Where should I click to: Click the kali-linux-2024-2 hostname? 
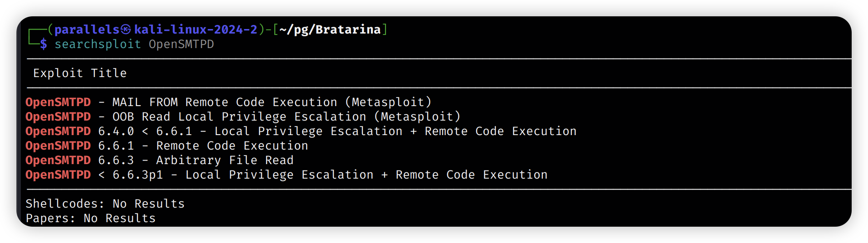click(196, 29)
